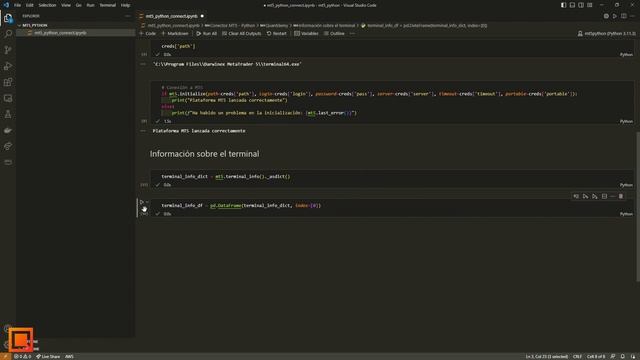The width and height of the screenshot is (640, 360).
Task: Split the selected cell using cell toolbar
Action: [604, 196]
